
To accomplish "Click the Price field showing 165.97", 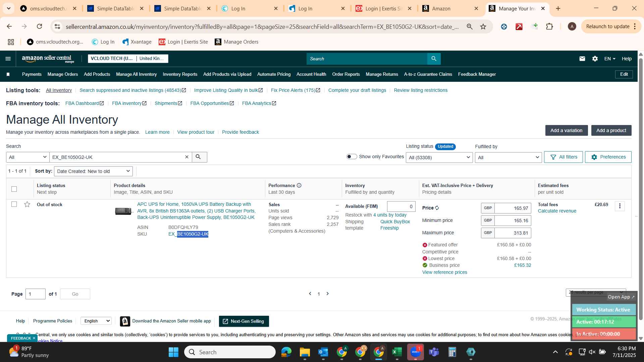I will click(513, 208).
